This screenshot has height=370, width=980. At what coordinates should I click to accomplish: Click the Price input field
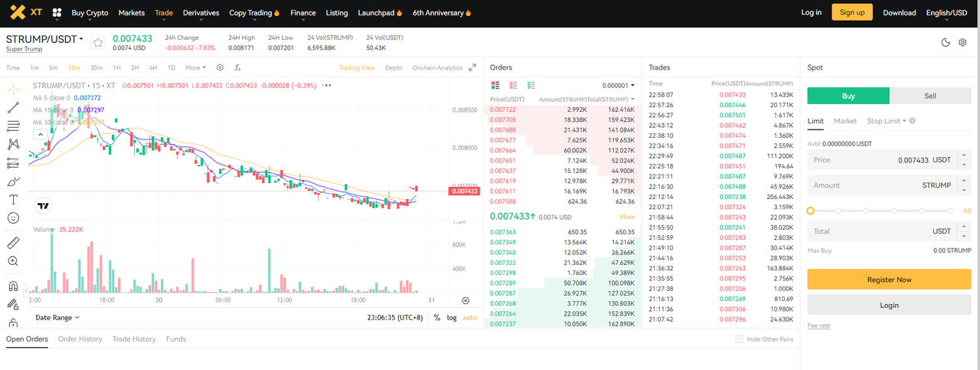(x=889, y=160)
